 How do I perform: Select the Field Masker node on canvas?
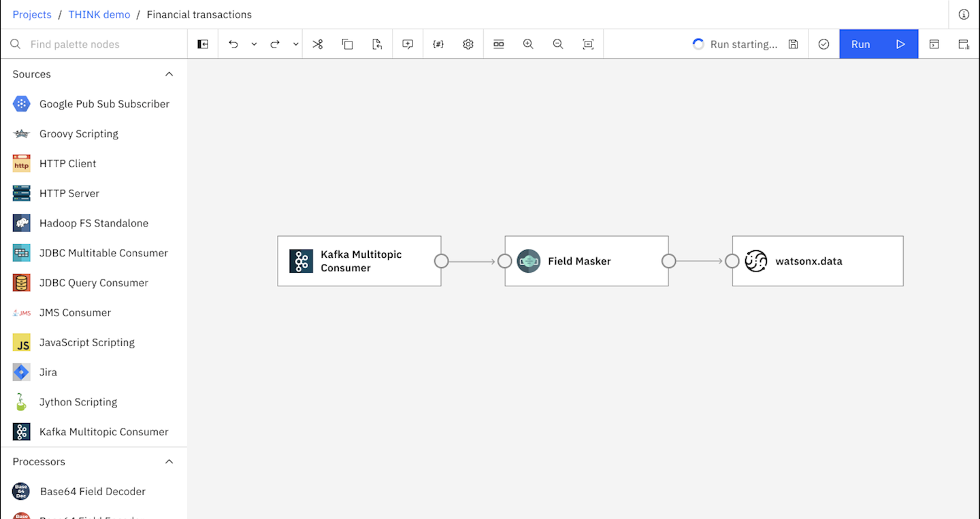[586, 261]
